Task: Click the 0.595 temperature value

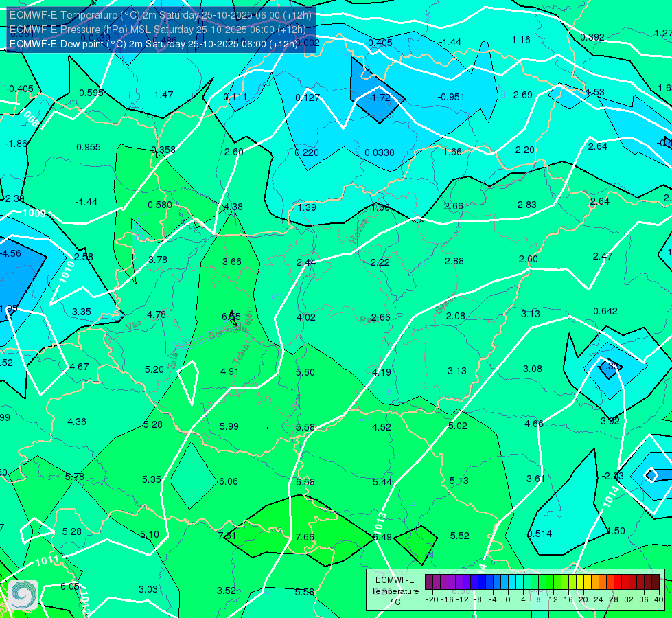Action: (91, 93)
